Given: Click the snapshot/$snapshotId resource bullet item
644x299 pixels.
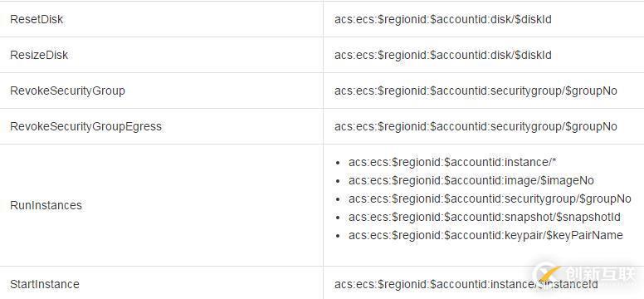Looking at the screenshot, I should click(485, 217).
